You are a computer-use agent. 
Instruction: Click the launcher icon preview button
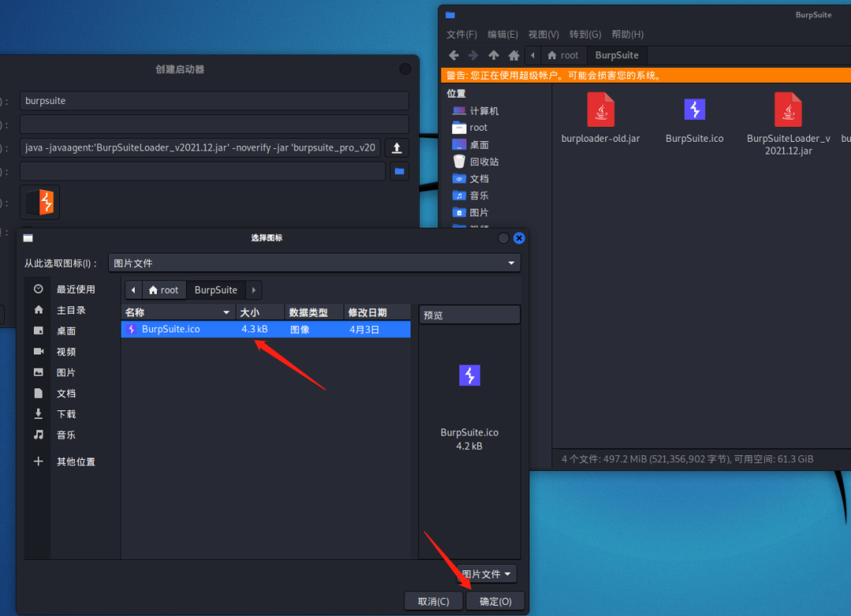(x=39, y=202)
